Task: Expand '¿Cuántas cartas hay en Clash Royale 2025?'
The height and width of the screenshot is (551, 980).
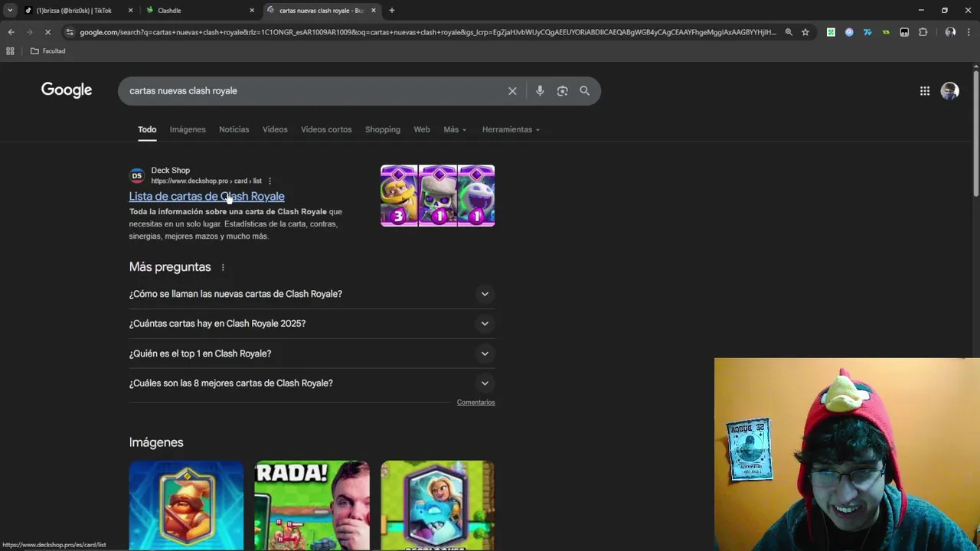Action: point(312,324)
